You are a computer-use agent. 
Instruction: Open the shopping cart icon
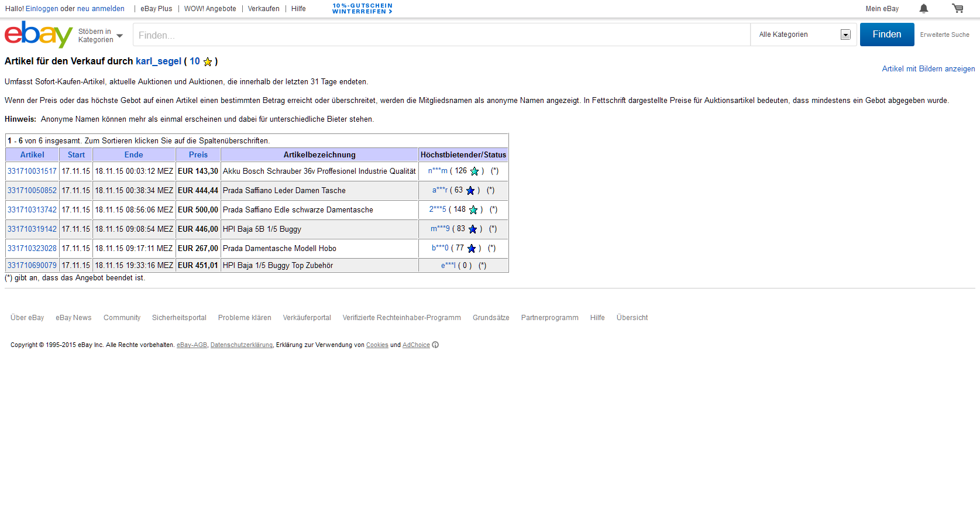(x=957, y=8)
